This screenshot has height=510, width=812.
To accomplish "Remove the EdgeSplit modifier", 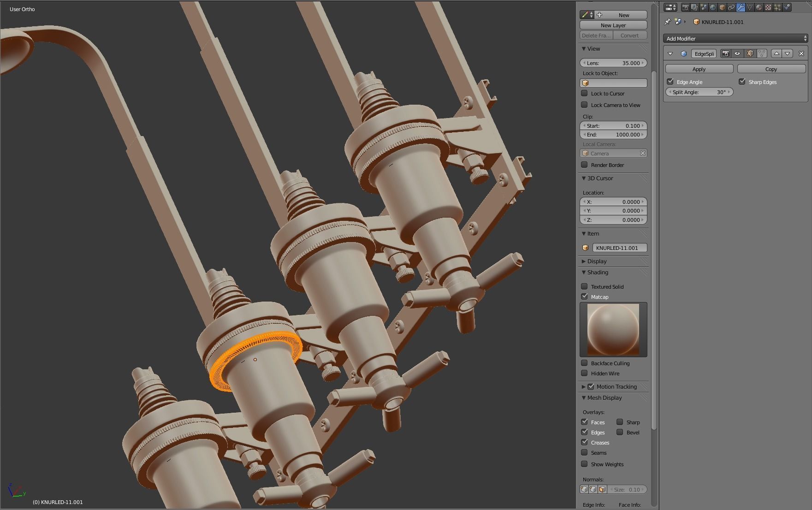I will 801,53.
